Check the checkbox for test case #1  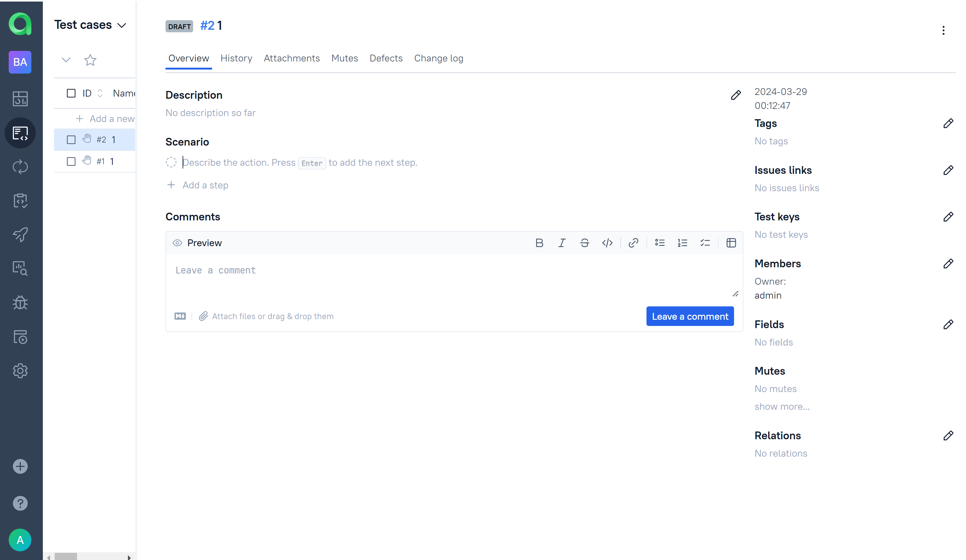71,161
